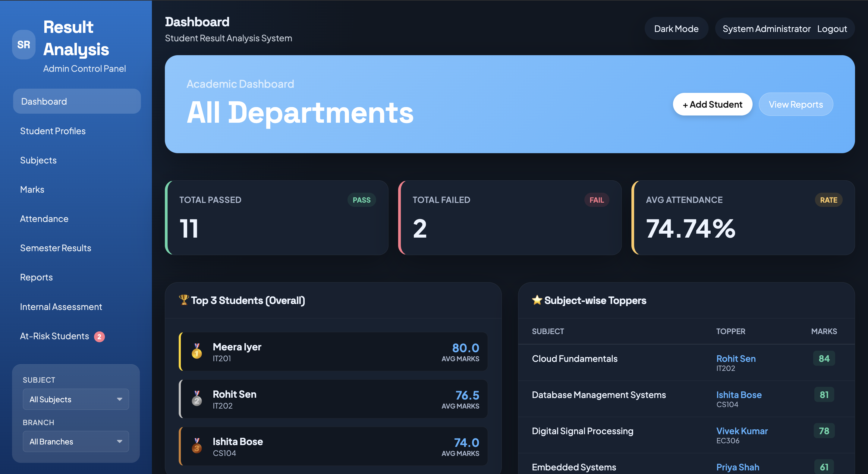Image resolution: width=868 pixels, height=474 pixels.
Task: Open Dashboard in the sidebar
Action: pyautogui.click(x=77, y=101)
